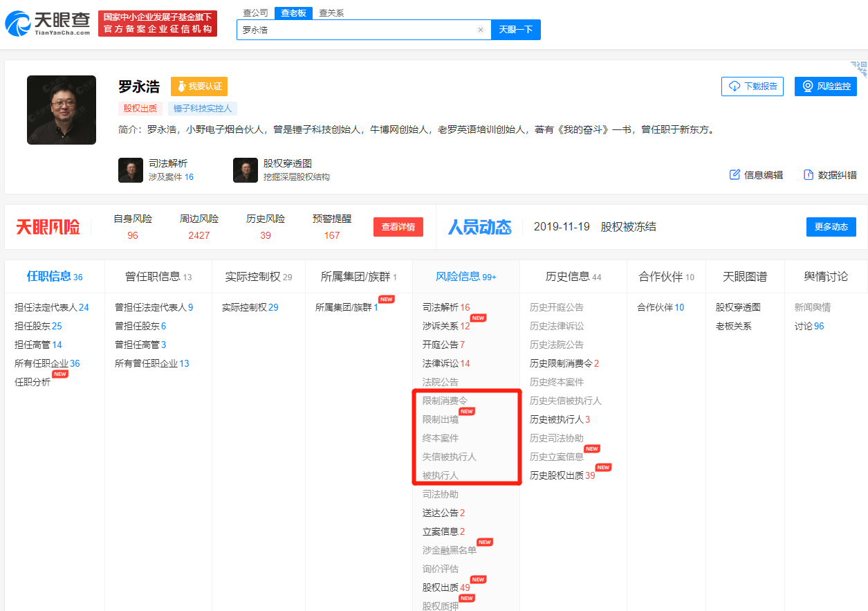Viewport: 868px width, 611px height.
Task: Select the 查关系 search tab
Action: [331, 12]
